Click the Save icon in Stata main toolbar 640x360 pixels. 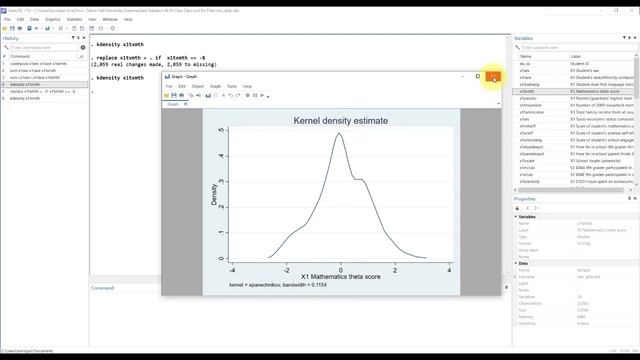(x=12, y=29)
